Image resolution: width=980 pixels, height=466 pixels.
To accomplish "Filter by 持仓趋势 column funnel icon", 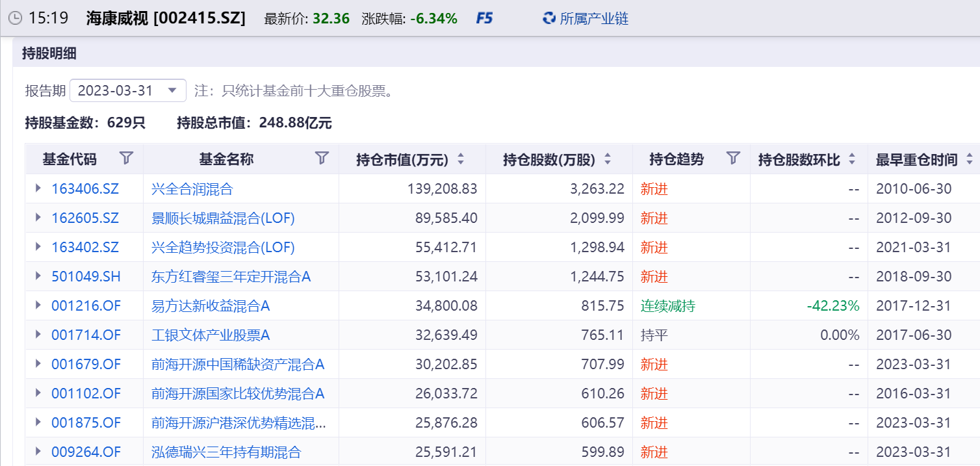I will [x=733, y=158].
